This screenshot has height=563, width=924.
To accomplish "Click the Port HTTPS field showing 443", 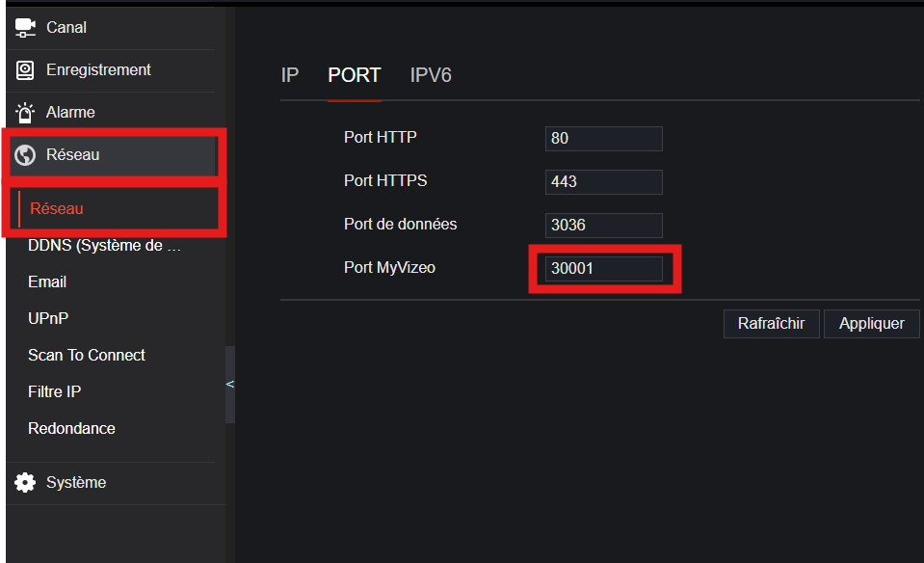I will (603, 181).
